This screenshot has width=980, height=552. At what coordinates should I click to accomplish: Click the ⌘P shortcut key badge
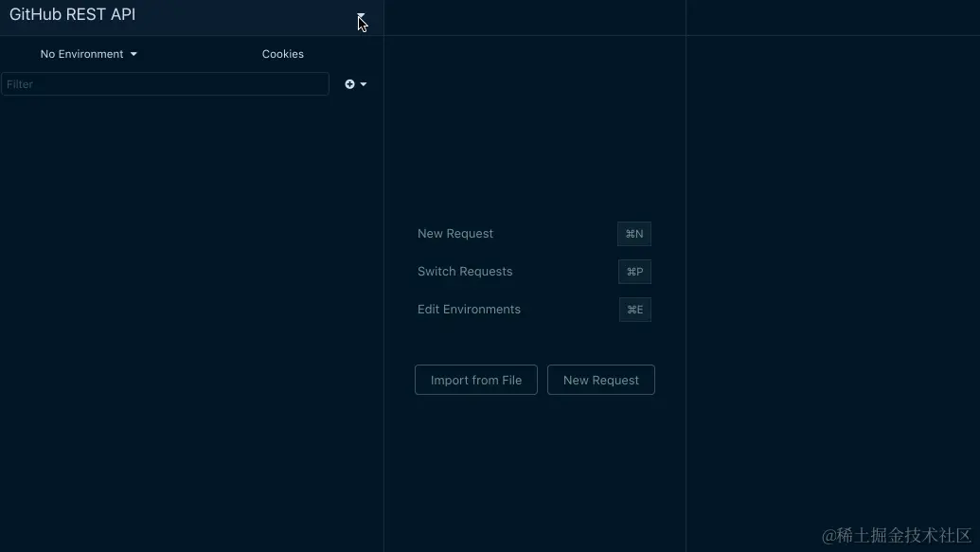(x=634, y=272)
